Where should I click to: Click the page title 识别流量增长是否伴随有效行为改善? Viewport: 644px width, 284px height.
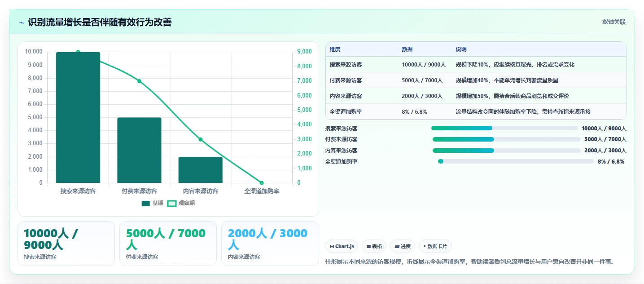pos(100,22)
